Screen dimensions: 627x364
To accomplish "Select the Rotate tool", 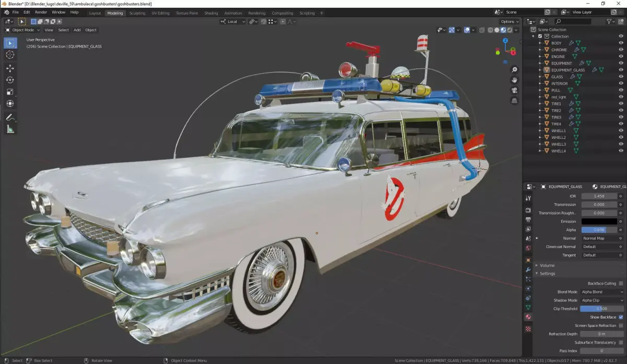I will click(x=10, y=80).
